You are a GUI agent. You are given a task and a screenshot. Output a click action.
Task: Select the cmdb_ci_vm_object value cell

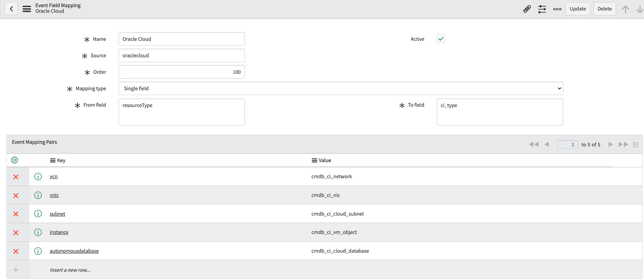334,232
